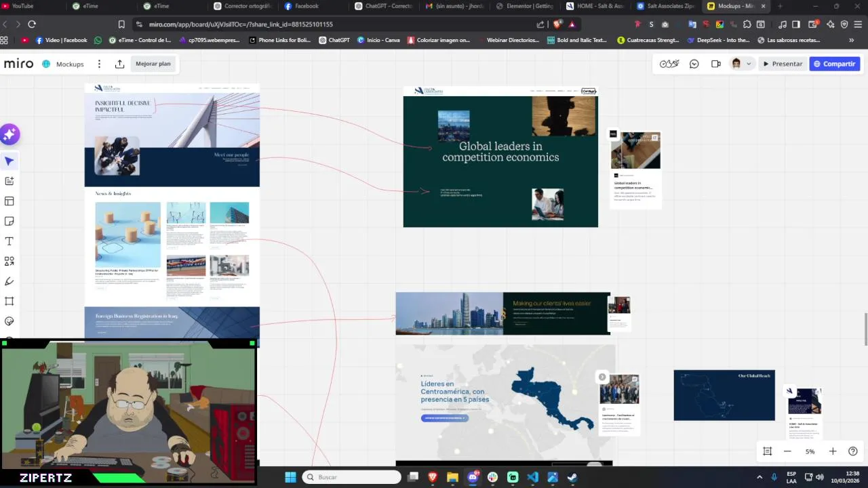Select the sticky note tool
The width and height of the screenshot is (868, 488).
(9, 221)
